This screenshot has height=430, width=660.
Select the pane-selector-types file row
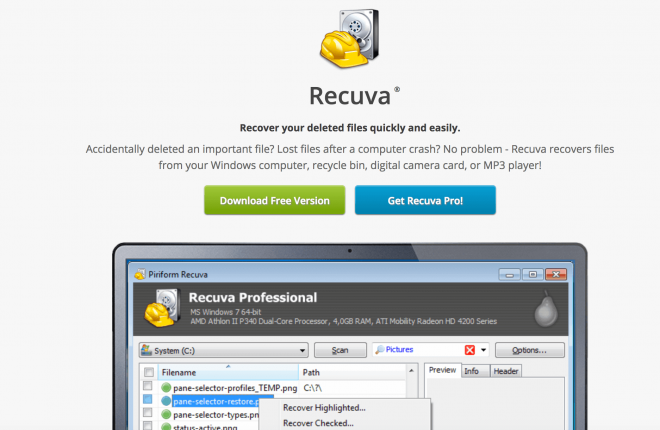[216, 415]
